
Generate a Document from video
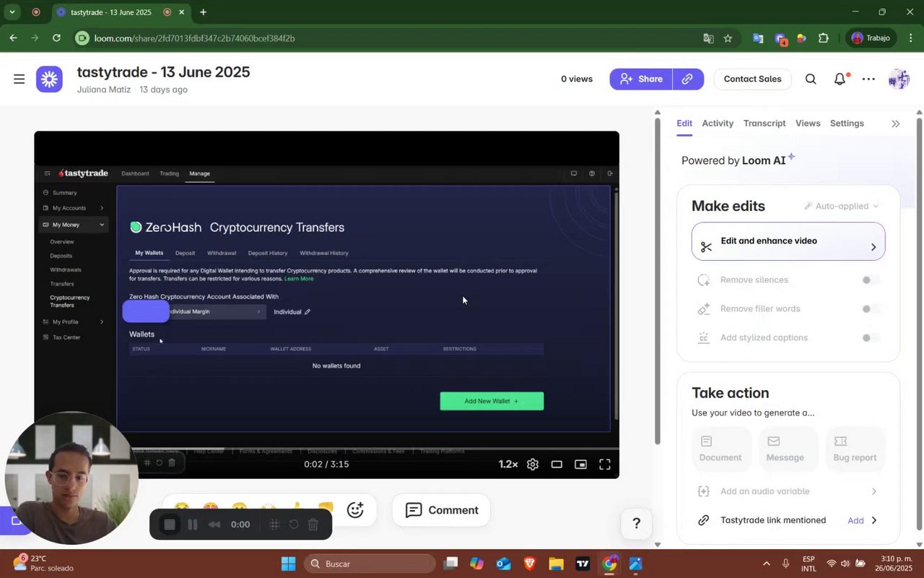tap(720, 449)
